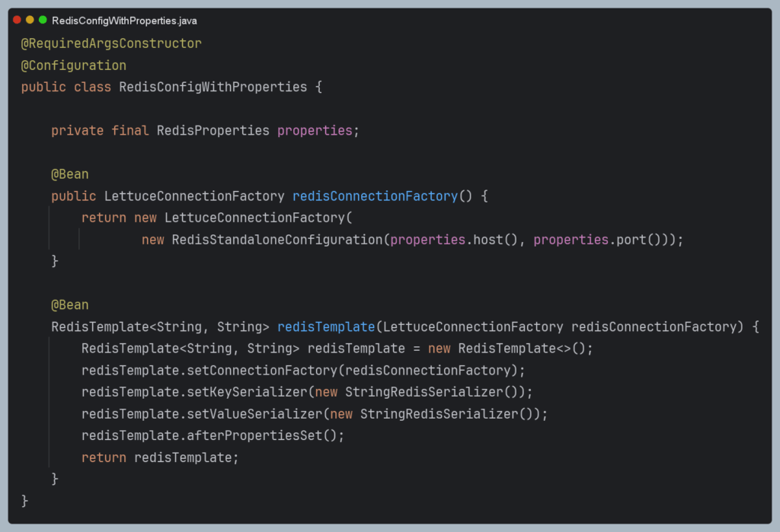
Task: Click the 'class' keyword in the declaration
Action: (92, 87)
